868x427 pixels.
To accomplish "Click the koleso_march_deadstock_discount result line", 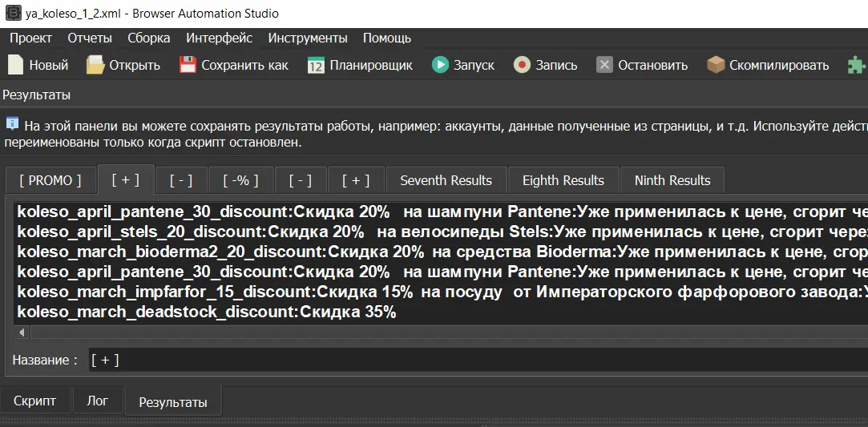I will [x=207, y=312].
